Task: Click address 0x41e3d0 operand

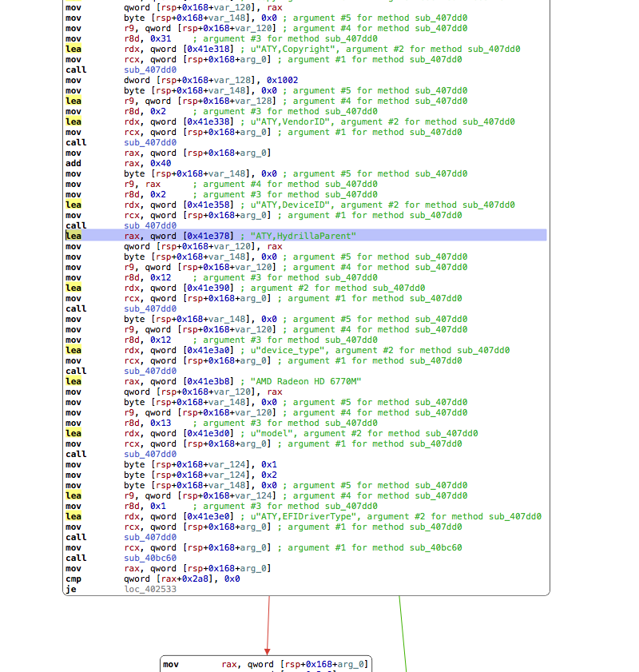Action: tap(210, 433)
